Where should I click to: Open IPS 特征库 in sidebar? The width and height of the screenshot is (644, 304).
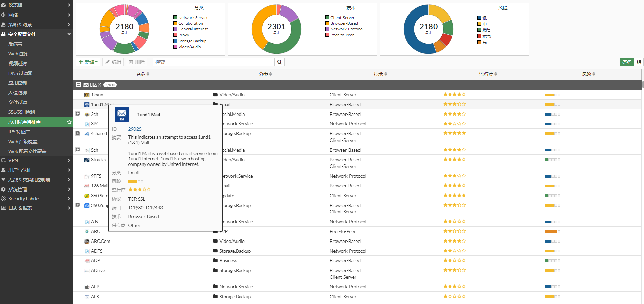19,132
